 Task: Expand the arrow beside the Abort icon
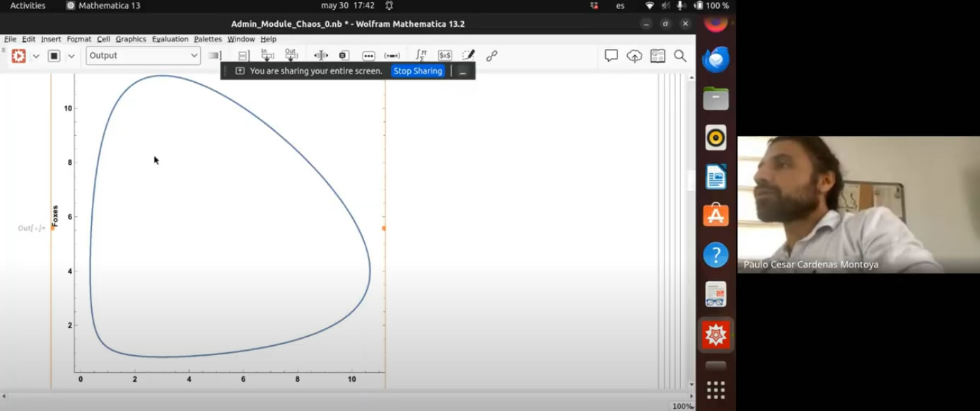(71, 56)
